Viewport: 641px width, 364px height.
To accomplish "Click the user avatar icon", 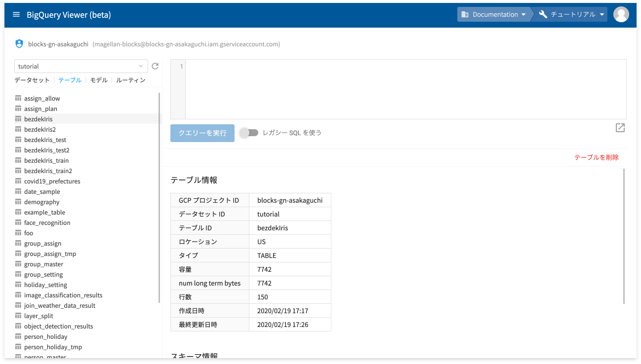I will point(621,14).
